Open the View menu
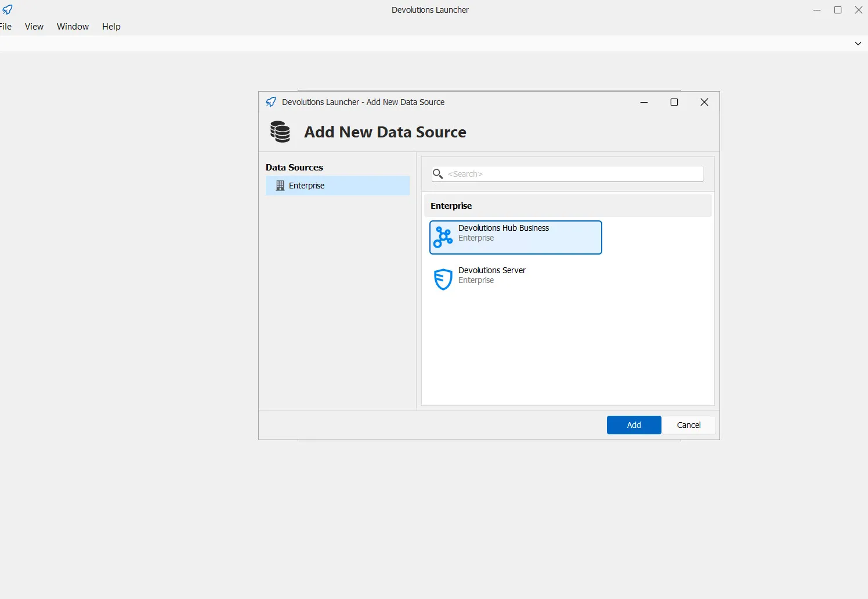 (34, 27)
